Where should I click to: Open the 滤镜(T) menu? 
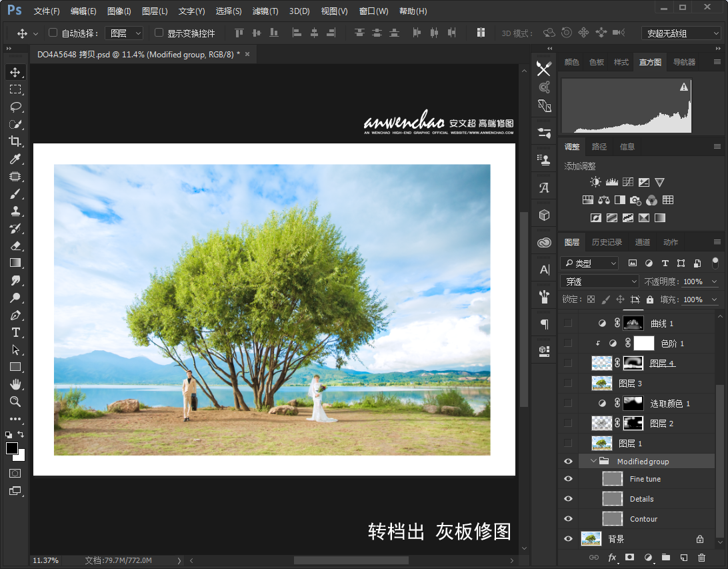[x=265, y=11]
